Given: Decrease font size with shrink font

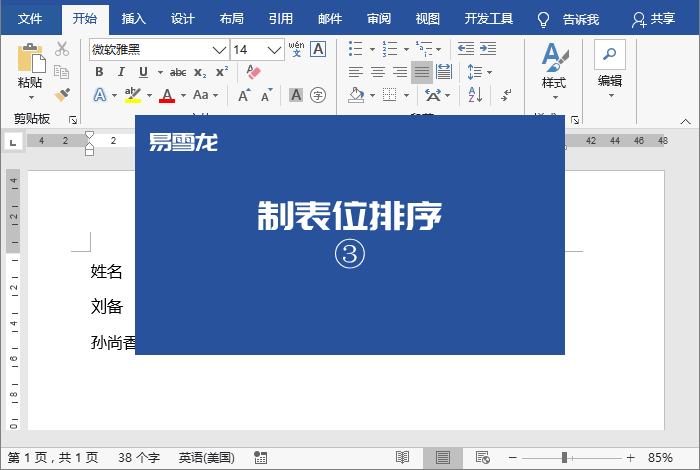Looking at the screenshot, I should [x=267, y=95].
